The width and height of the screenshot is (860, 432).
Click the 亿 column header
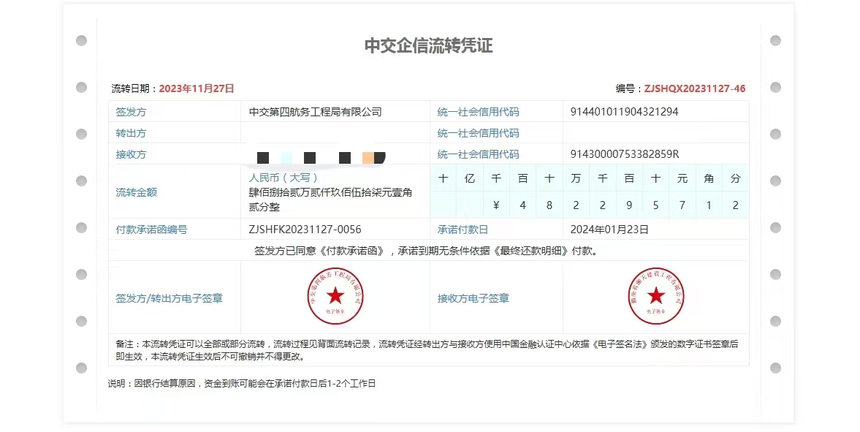click(x=469, y=178)
